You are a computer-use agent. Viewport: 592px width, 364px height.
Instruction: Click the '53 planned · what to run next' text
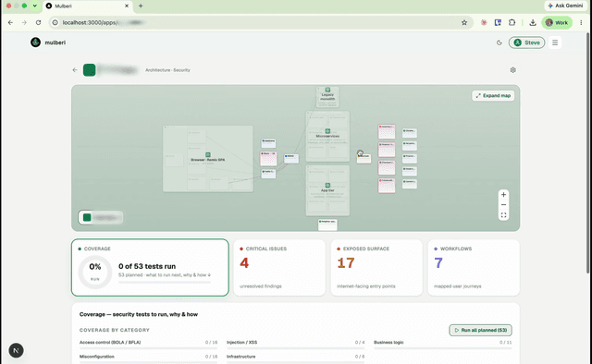pos(165,275)
